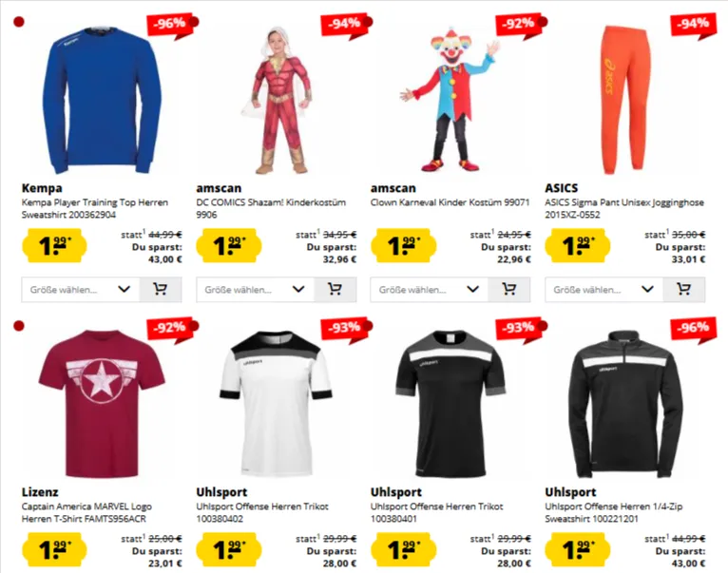
Task: Click -92% badge on Captain America shirt
Action: pos(171,329)
